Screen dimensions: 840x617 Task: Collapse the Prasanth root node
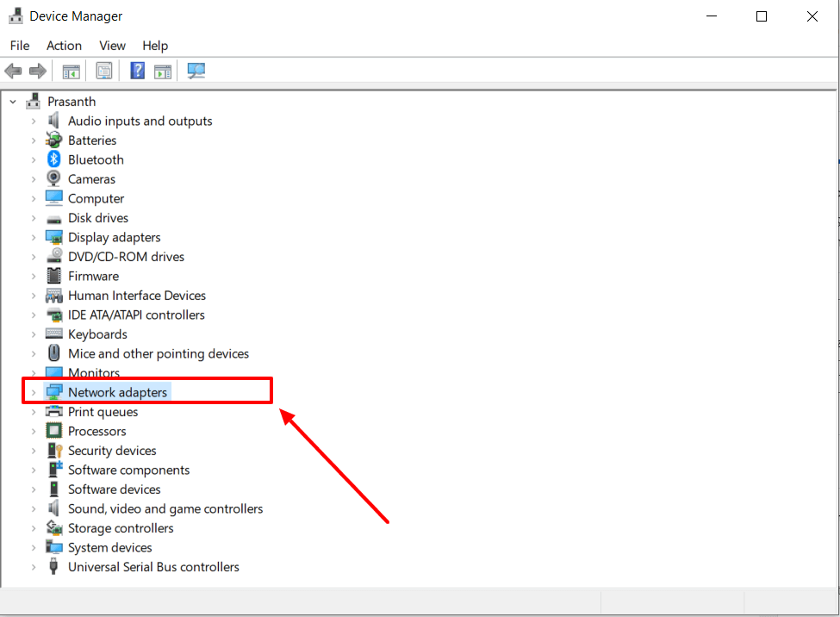click(13, 102)
